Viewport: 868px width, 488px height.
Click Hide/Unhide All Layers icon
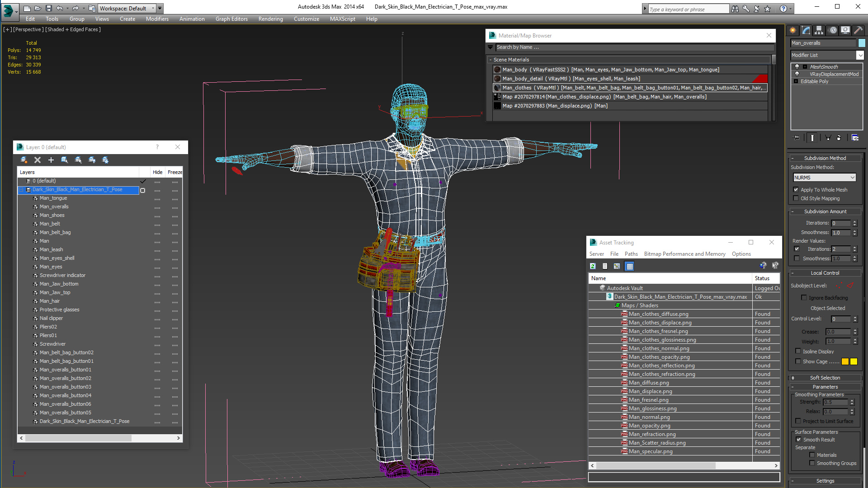[92, 160]
